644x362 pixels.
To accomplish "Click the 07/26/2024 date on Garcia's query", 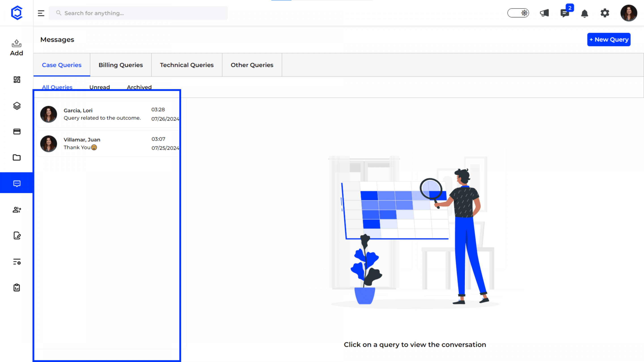I will (165, 119).
